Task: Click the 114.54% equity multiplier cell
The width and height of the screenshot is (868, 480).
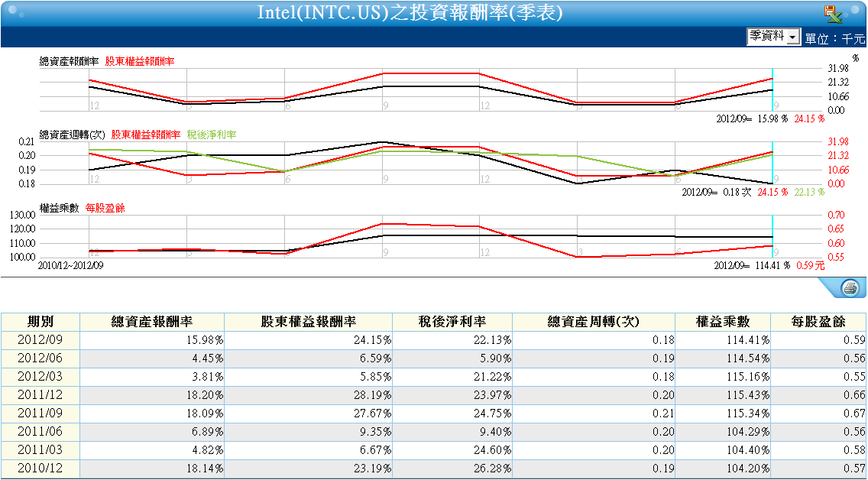Action: click(x=723, y=358)
